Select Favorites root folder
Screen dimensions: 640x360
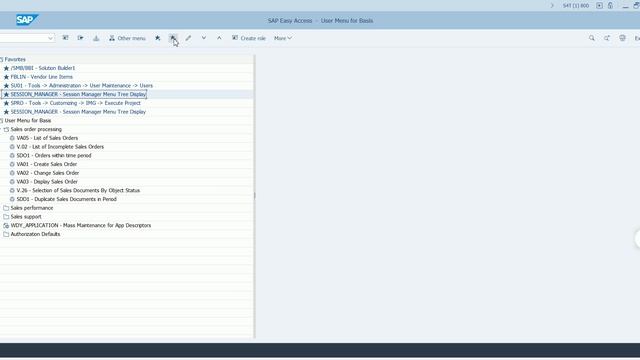(15, 59)
